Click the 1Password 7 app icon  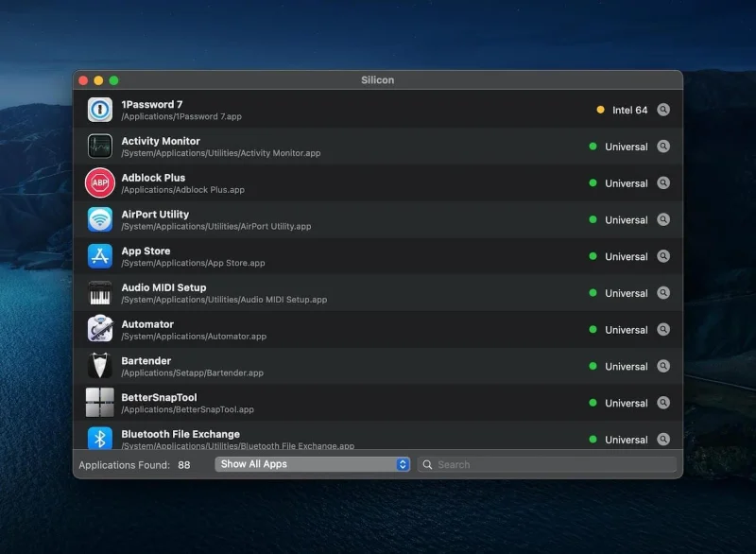100,110
